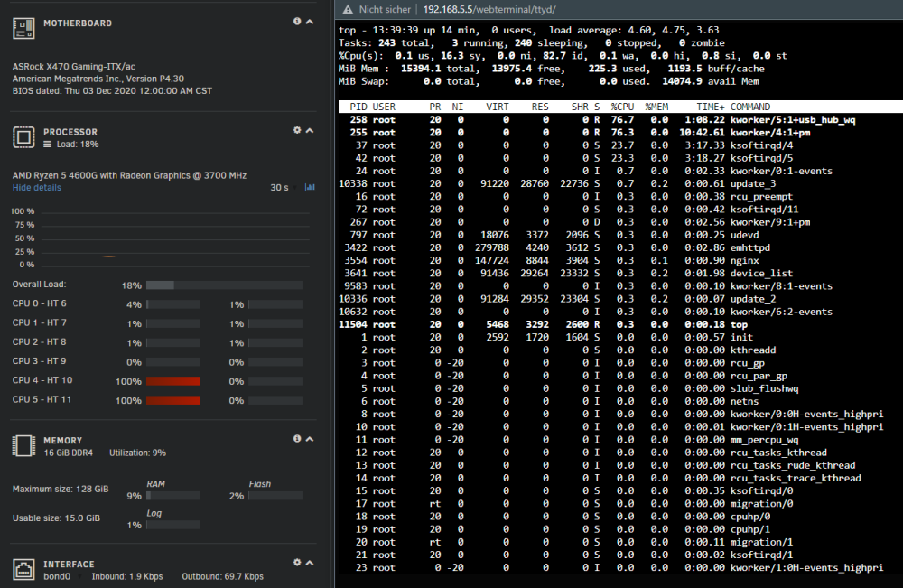Click the Nicht sicher warning icon
The height and width of the screenshot is (588, 903).
pyautogui.click(x=348, y=9)
